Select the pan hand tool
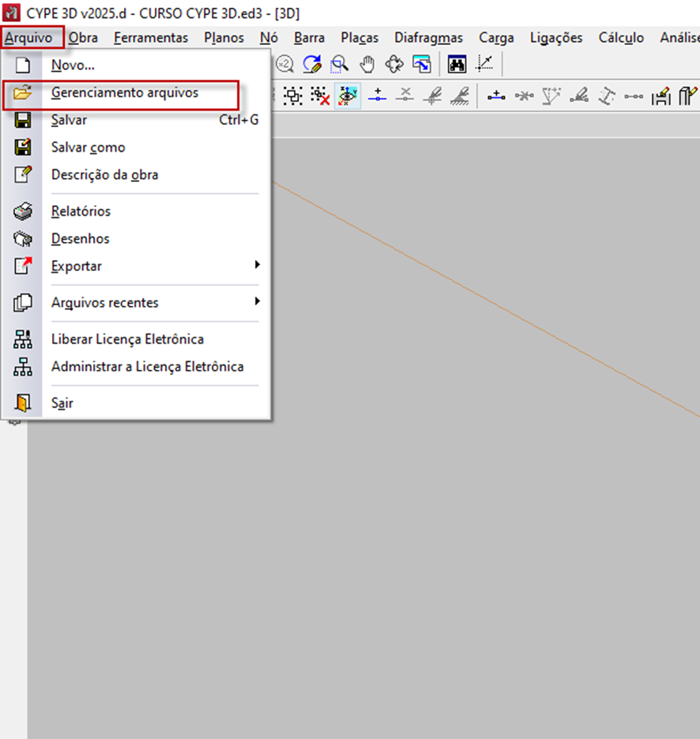The image size is (700, 739). pyautogui.click(x=367, y=64)
